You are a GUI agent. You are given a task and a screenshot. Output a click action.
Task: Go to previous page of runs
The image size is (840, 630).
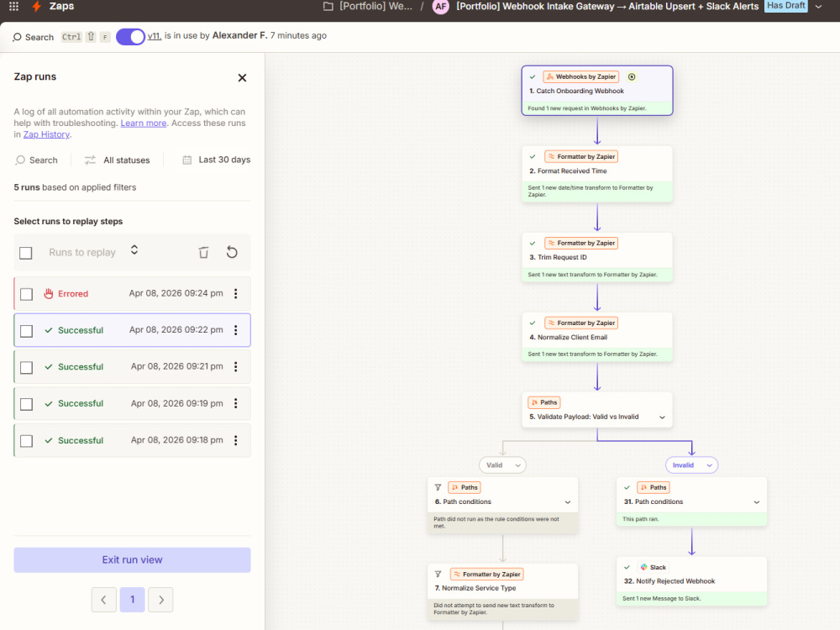coord(104,600)
